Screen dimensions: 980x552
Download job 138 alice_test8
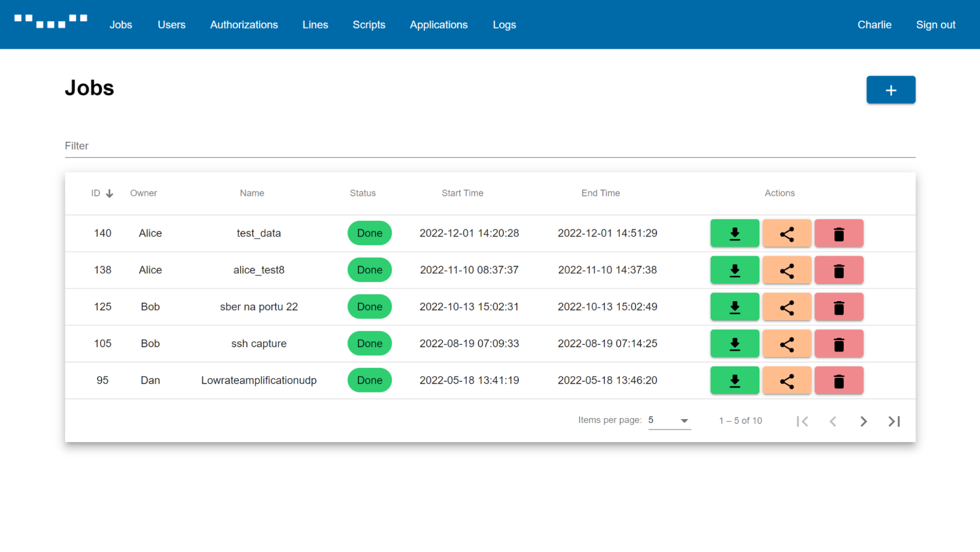click(734, 270)
